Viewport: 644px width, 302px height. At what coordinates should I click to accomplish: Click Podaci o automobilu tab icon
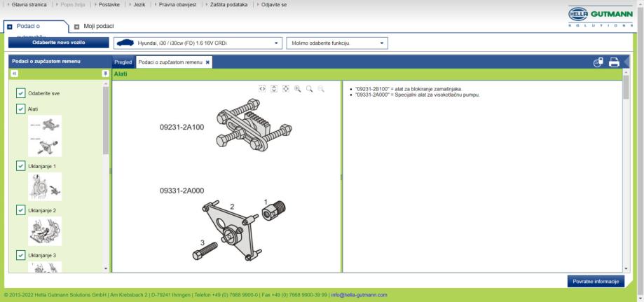[x=10, y=27]
